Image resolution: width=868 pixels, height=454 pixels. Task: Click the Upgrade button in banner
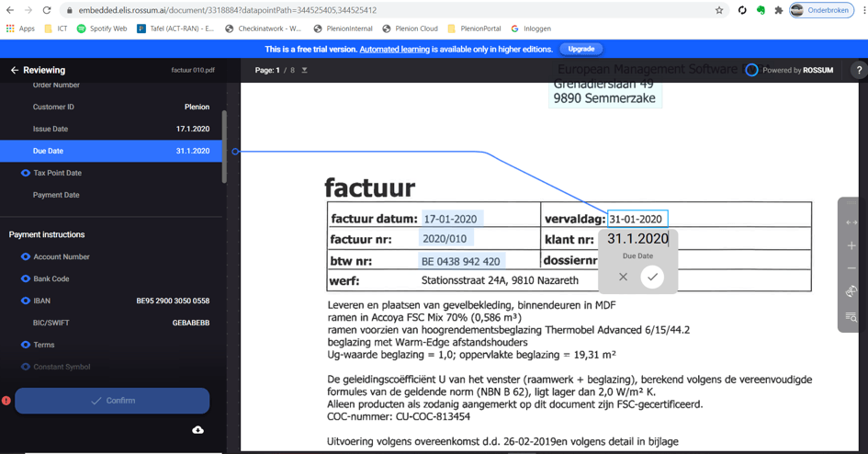point(581,49)
